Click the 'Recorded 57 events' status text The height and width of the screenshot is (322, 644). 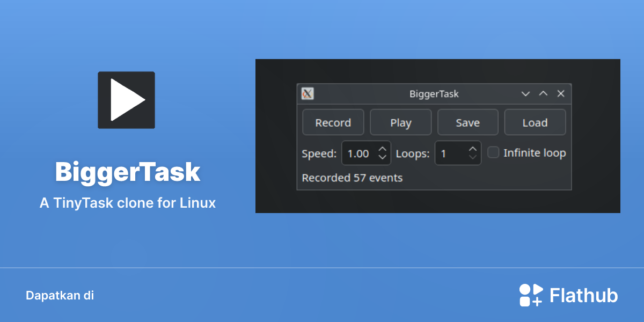352,178
